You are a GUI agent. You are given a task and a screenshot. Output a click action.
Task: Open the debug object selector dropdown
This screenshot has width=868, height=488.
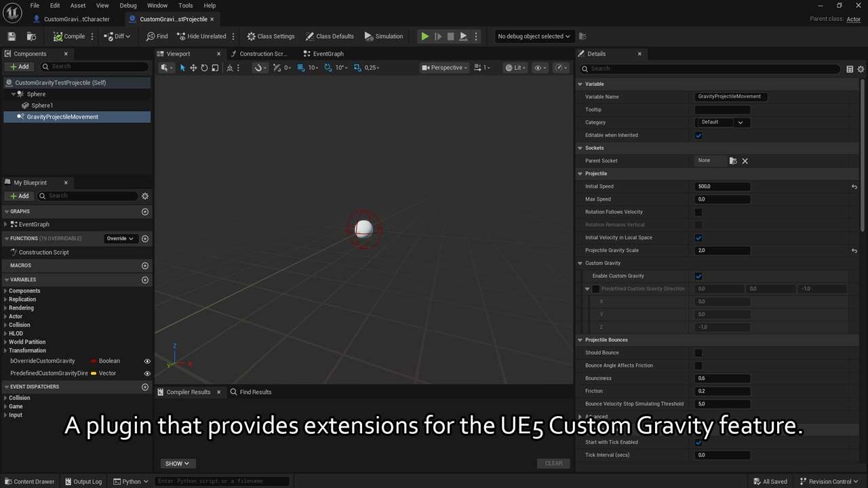[x=534, y=37]
